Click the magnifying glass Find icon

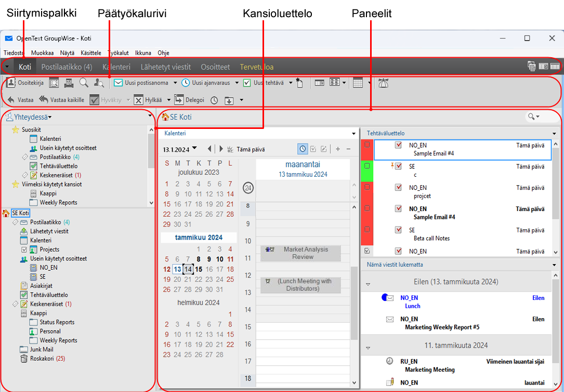tap(84, 83)
